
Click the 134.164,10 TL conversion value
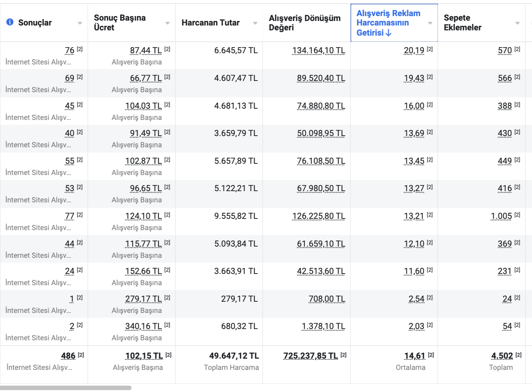tap(318, 51)
